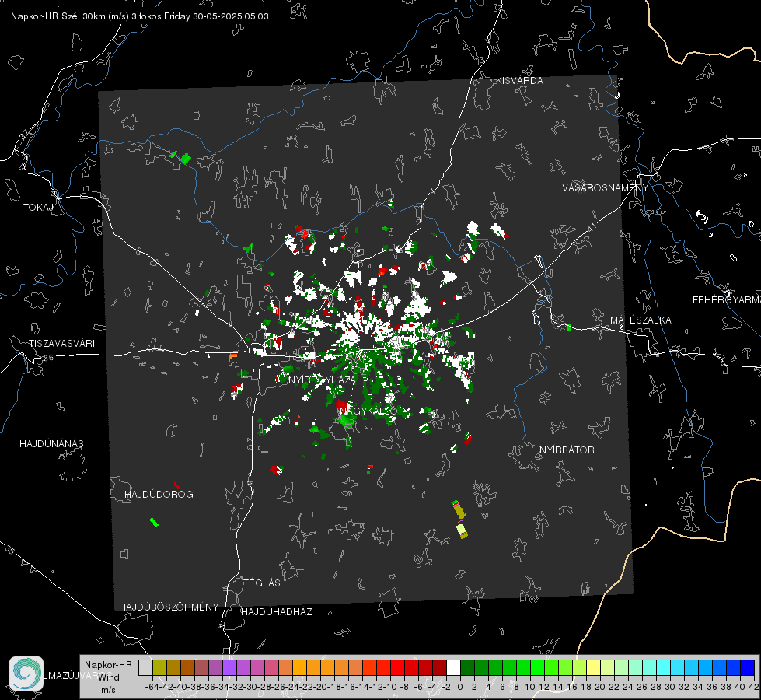The image size is (761, 700).
Task: Select the HAJDÚBÖSZÖRMÉNY label
Action: point(169,607)
